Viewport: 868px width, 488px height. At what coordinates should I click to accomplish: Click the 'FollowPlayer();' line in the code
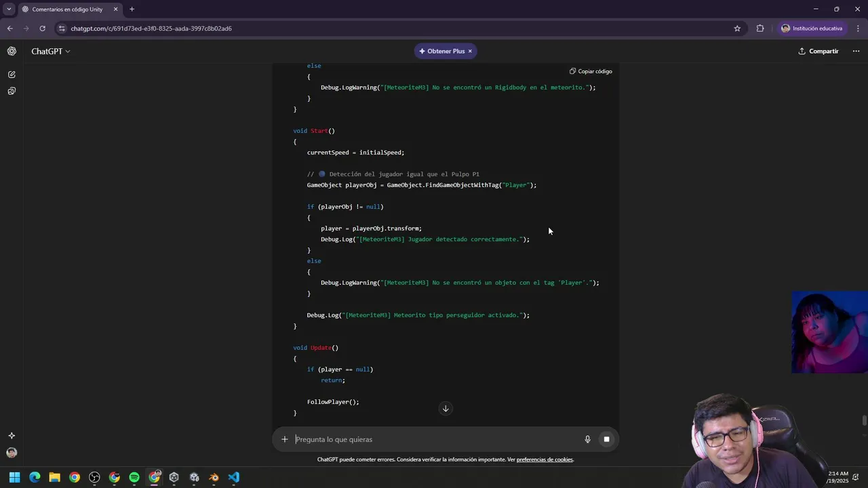[333, 402]
